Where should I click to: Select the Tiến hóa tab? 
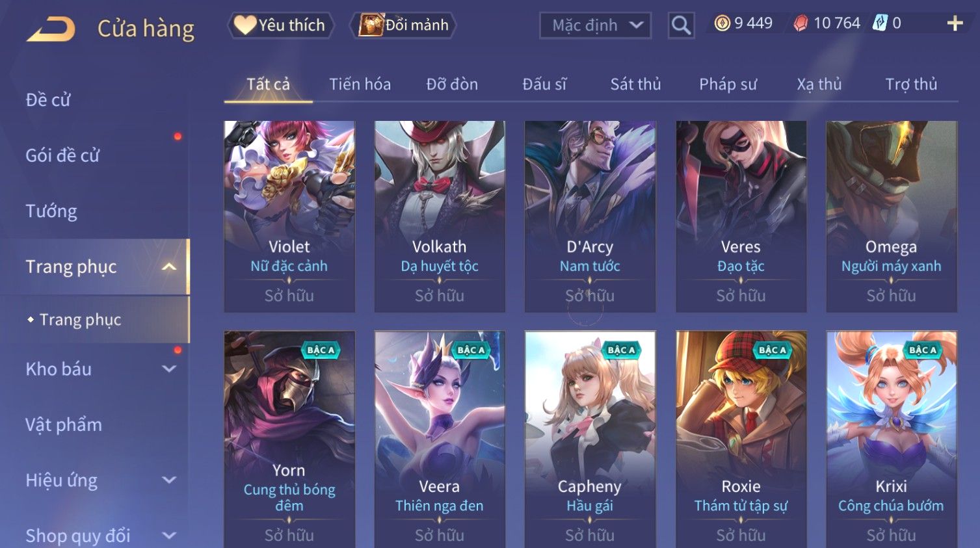(360, 85)
